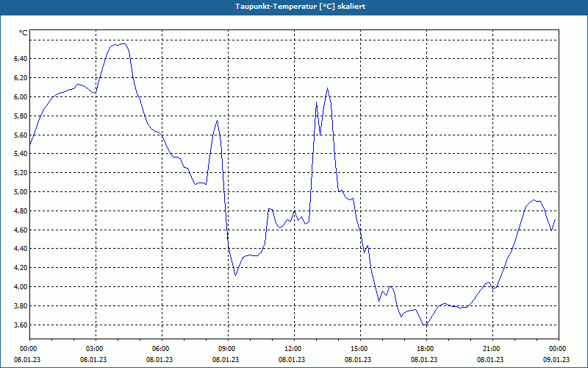Image resolution: width=588 pixels, height=368 pixels.
Task: Click the 09:00 time label
Action: click(226, 349)
